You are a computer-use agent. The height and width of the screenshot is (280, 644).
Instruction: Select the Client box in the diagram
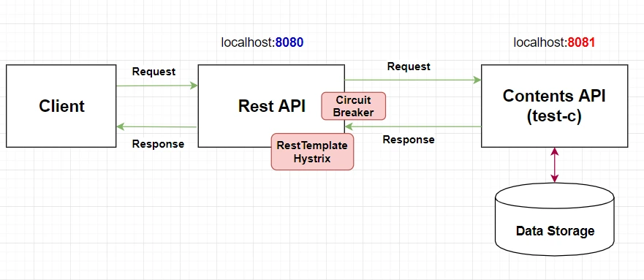coord(61,106)
